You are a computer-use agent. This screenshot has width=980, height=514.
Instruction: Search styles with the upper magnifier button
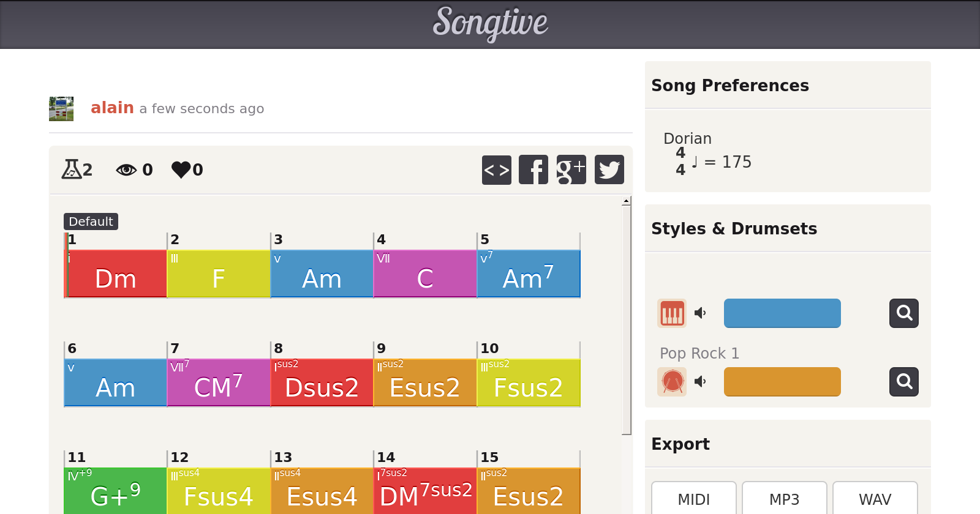[904, 313]
